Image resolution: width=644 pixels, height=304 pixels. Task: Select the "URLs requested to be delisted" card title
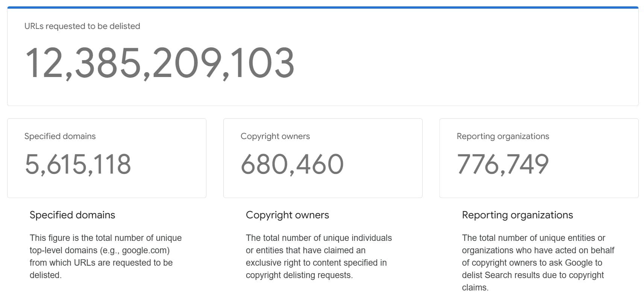point(82,26)
